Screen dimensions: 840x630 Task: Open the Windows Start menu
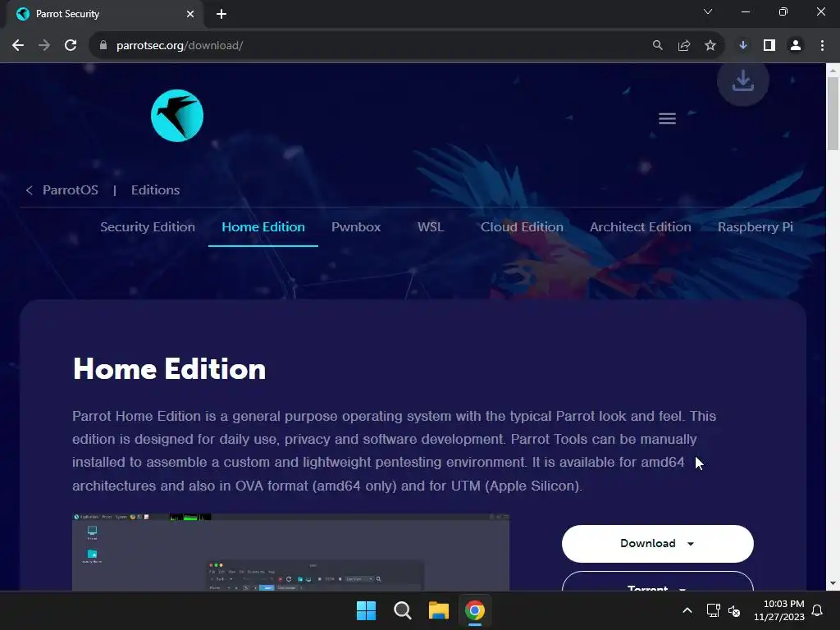click(367, 610)
